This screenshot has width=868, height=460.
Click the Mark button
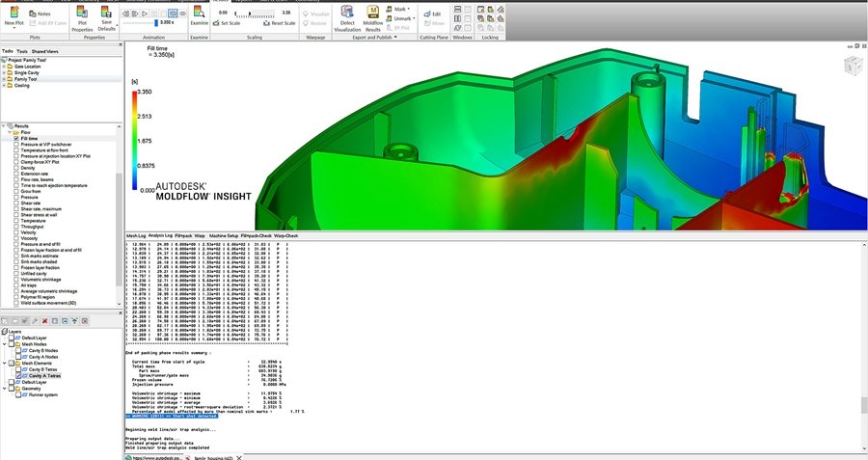pos(397,10)
